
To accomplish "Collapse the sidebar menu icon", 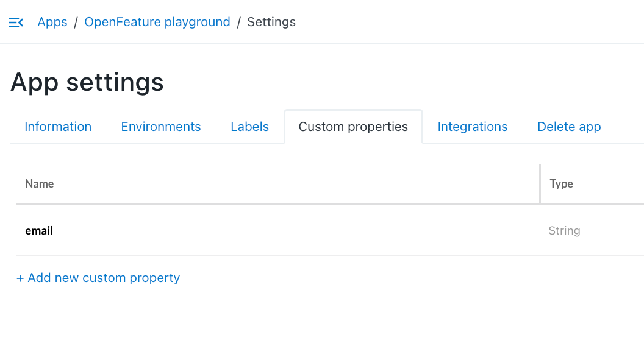I will tap(16, 22).
